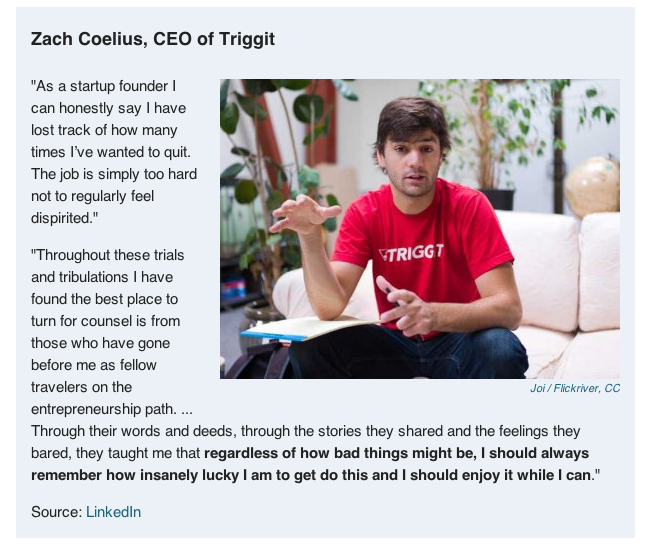Click the notebook on the man's lap

tap(307, 329)
